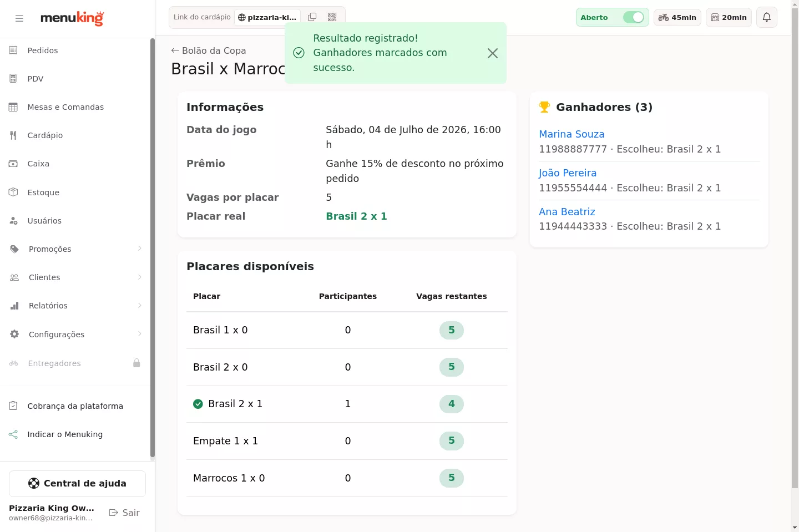Click the Promoções tag icon
The image size is (799, 532).
click(x=14, y=249)
